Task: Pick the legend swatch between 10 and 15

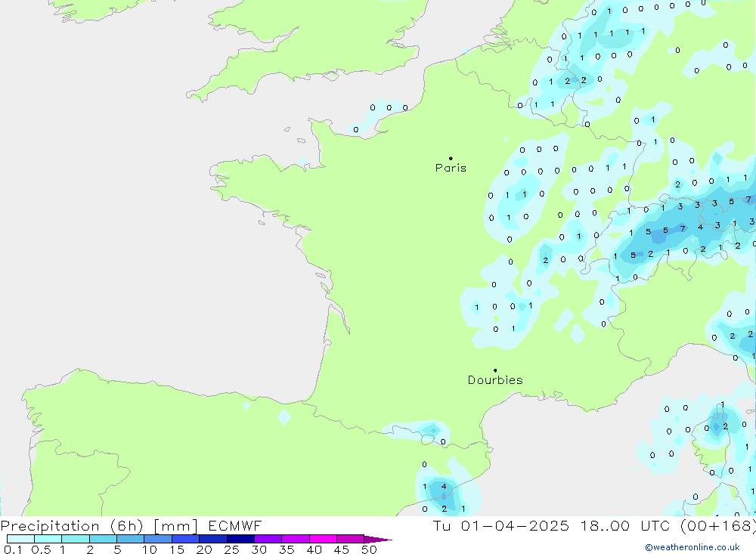Action: (x=158, y=539)
